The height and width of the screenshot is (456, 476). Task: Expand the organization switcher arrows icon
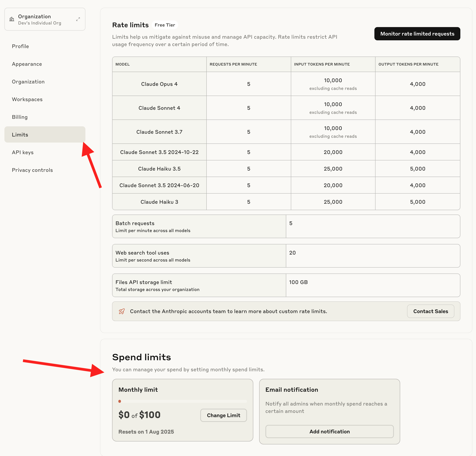(x=78, y=19)
